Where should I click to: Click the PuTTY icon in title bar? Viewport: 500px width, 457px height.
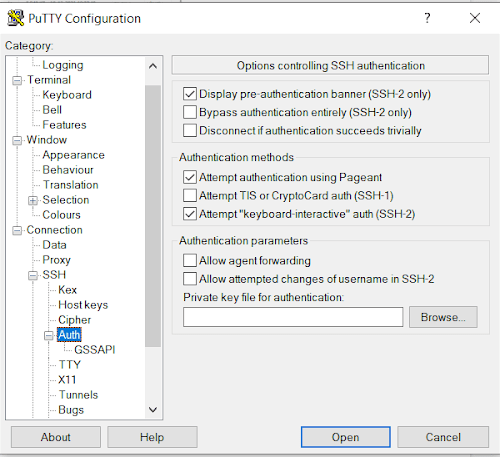pos(15,18)
